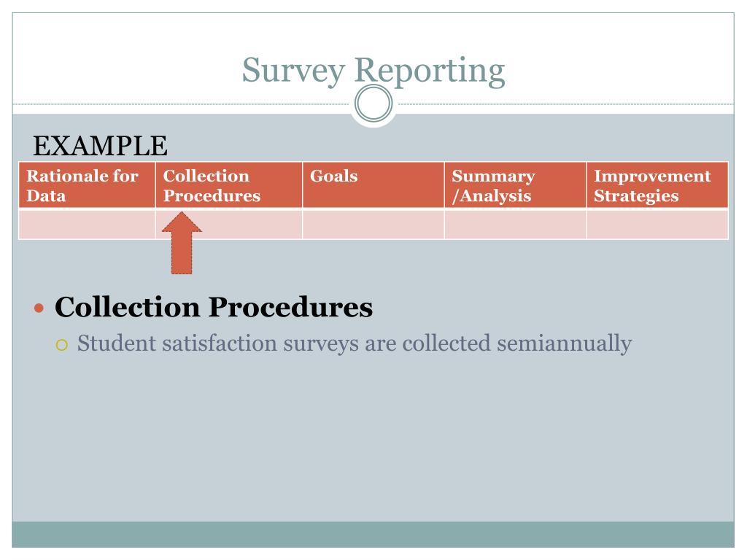Click the Student satisfaction surveys sentence

click(x=355, y=344)
